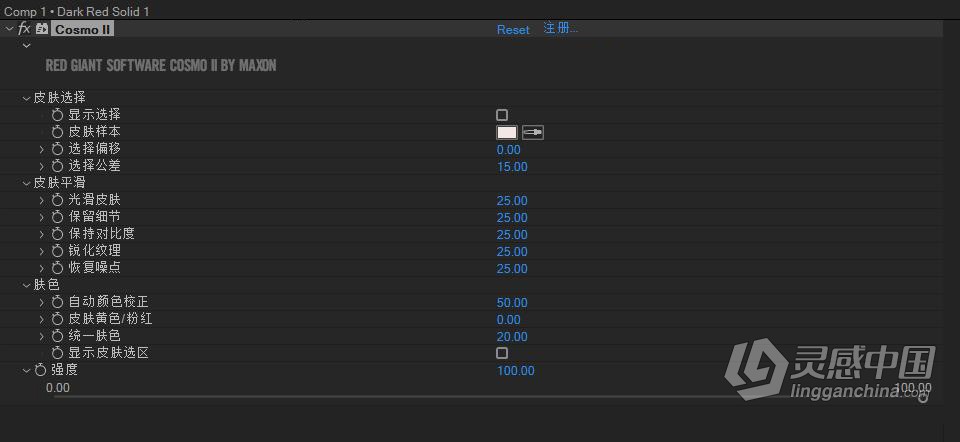This screenshot has height=442, width=960.
Task: Enable the stopwatch for 保留细节
Action: pyautogui.click(x=58, y=217)
